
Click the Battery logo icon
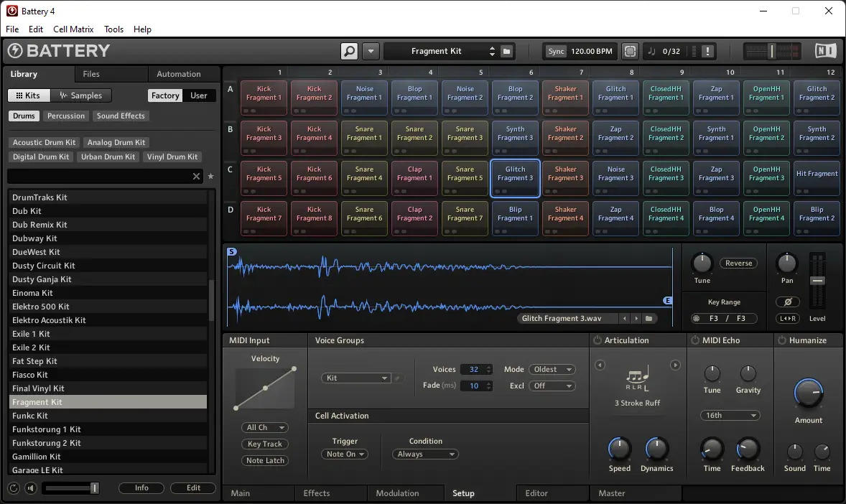(15, 51)
